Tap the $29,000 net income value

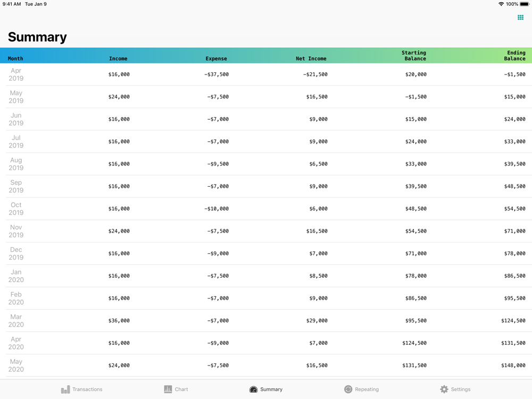click(317, 321)
